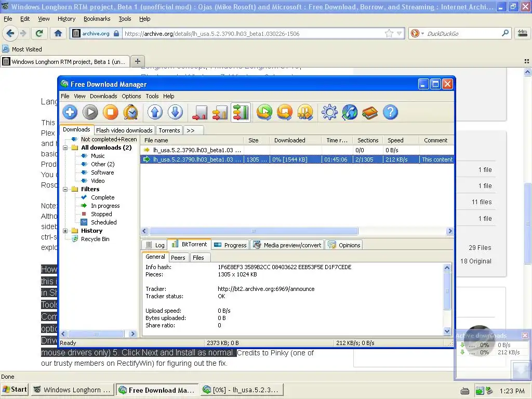
Task: Open a new Firefox tab with plus button
Action: (137, 61)
